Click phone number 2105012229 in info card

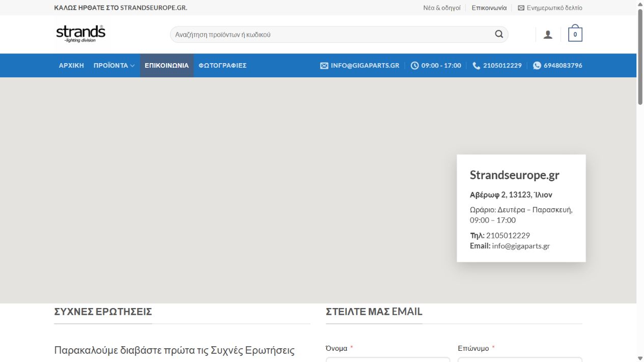[508, 236]
